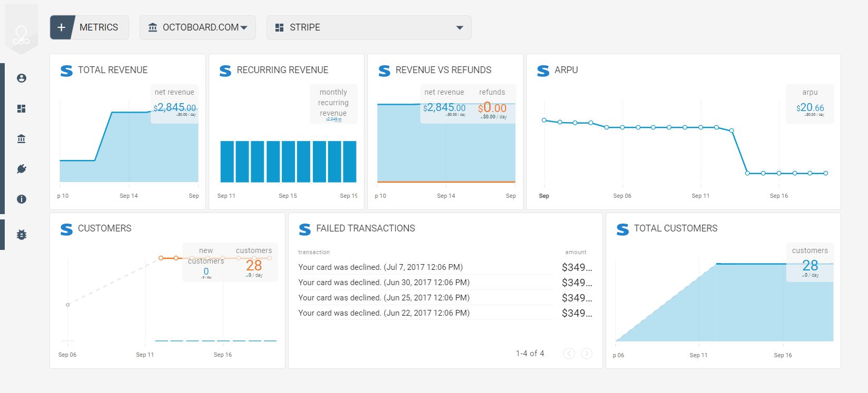Open the METRICS button label
The width and height of the screenshot is (868, 393).
(98, 27)
